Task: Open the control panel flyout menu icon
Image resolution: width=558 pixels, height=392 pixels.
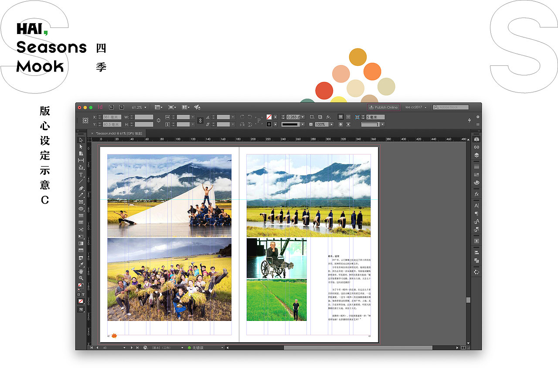Action: coord(478,124)
